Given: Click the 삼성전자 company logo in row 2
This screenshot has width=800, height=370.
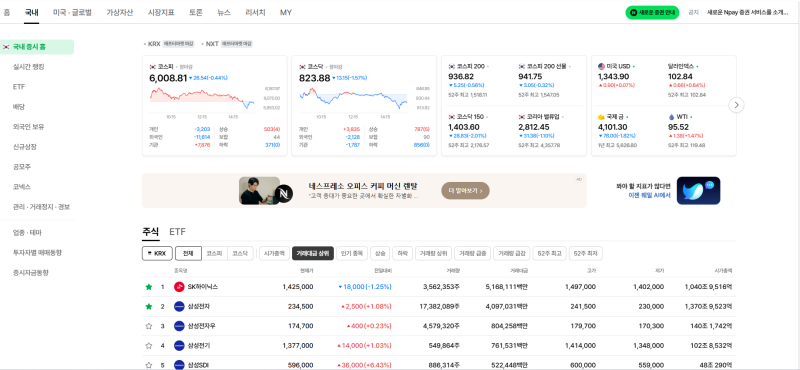Looking at the screenshot, I should pos(179,306).
